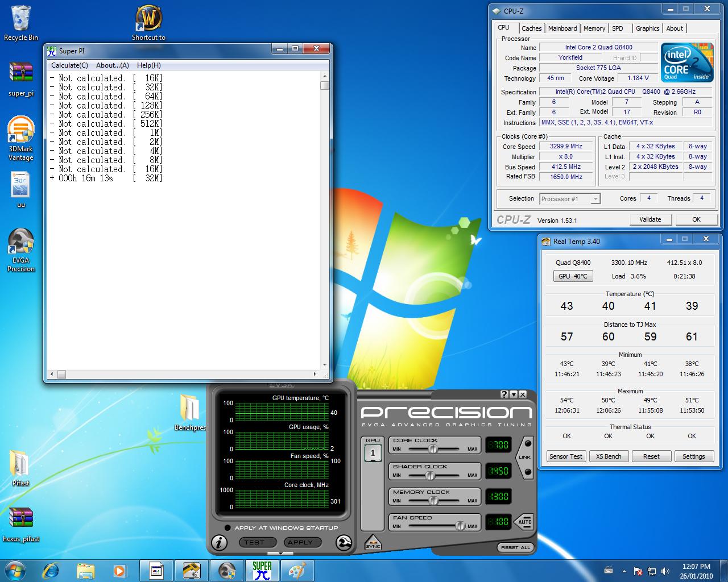Open Precision settings wrench icon

[344, 543]
